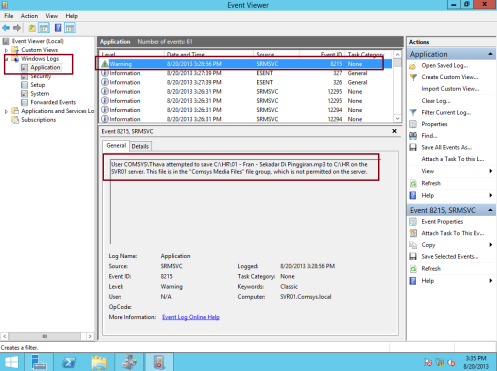The height and width of the screenshot is (371, 497).
Task: Click the Application Properties icon in Actions
Action: (413, 124)
